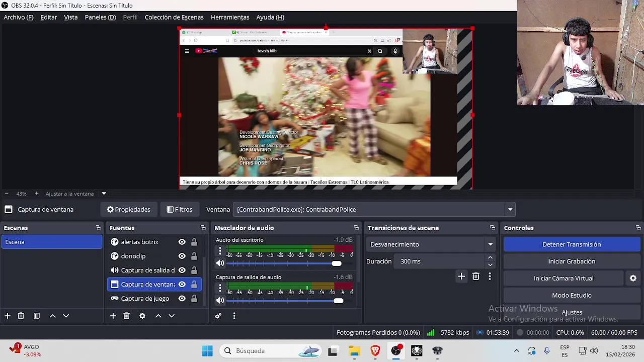The width and height of the screenshot is (644, 362).
Task: Add a new scene with plus icon
Action: (8, 316)
